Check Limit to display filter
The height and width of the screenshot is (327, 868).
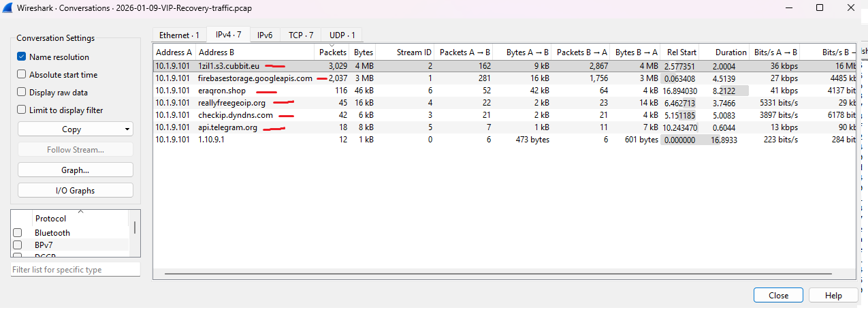[x=22, y=110]
